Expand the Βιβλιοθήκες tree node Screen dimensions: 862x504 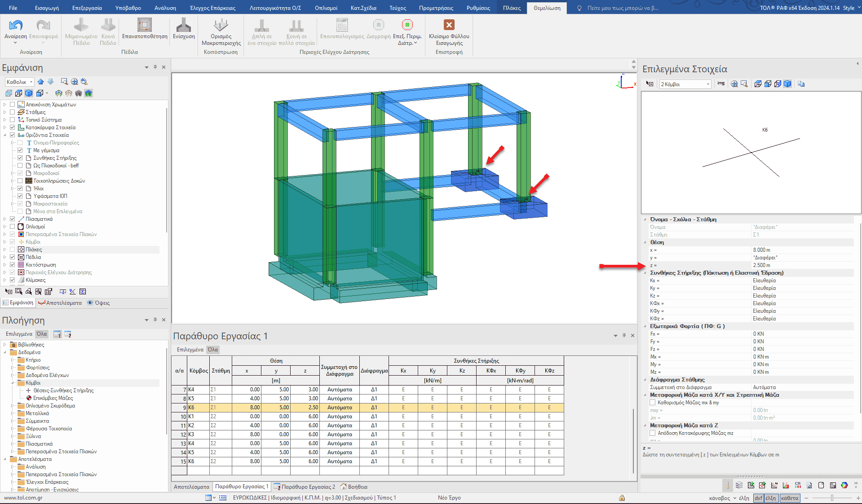(x=5, y=345)
